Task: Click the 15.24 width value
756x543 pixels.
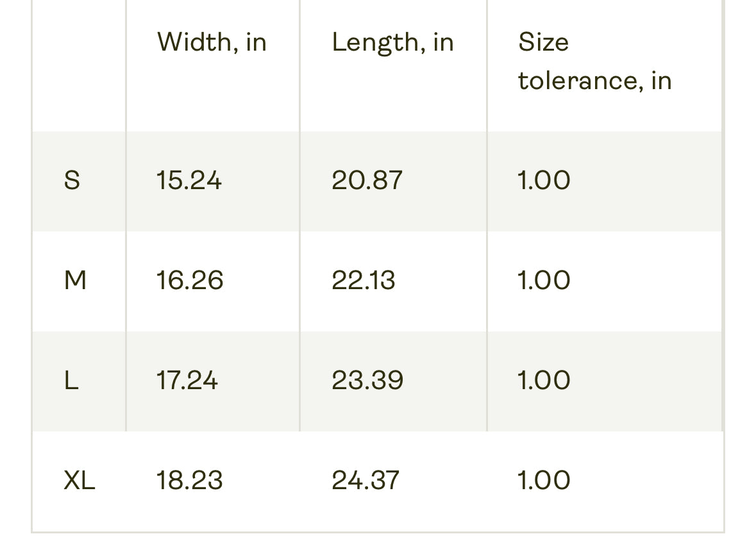Action: 189,181
